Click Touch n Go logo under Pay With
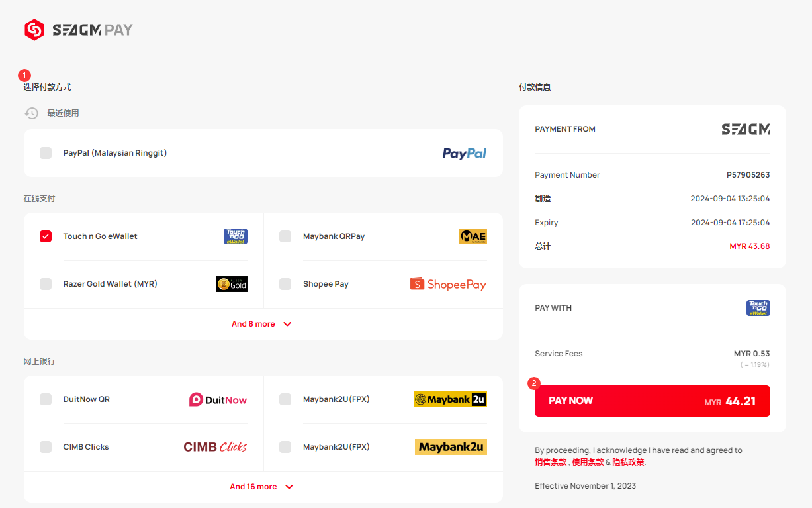812x508 pixels. tap(758, 308)
